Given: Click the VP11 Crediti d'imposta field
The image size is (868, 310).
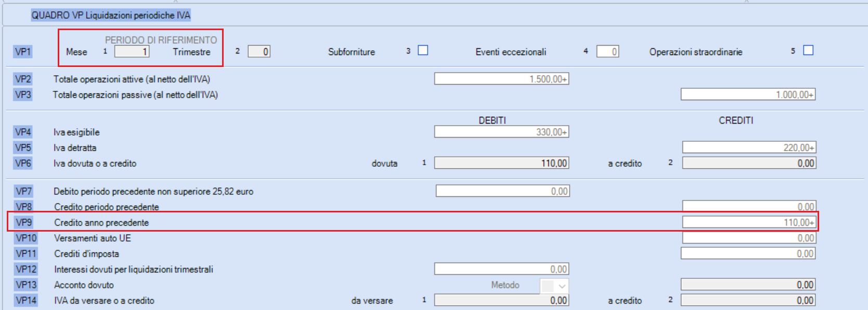Looking at the screenshot, I should click(748, 253).
